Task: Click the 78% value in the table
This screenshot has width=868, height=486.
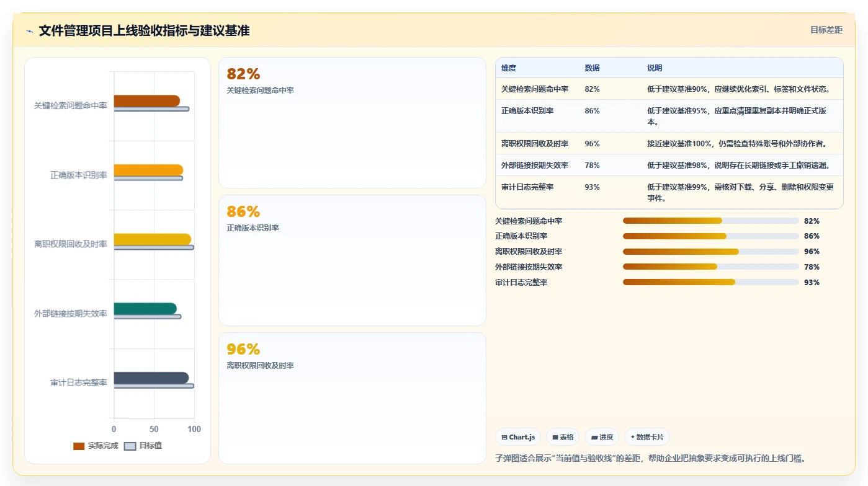Action: click(x=592, y=166)
